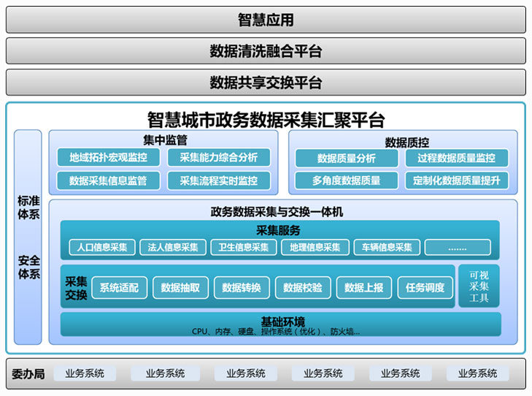Open the 可视采集工具 box
This screenshot has width=532, height=396.
coord(479,286)
